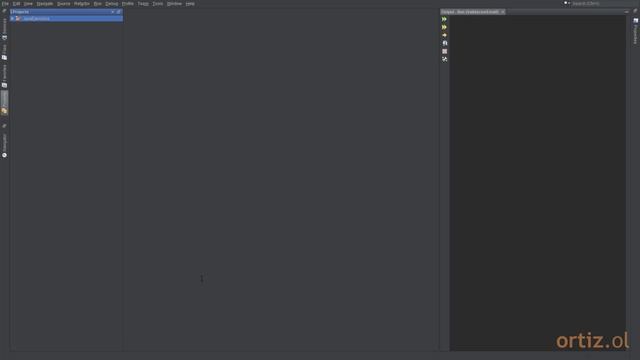This screenshot has width=640, height=360.
Task: Open the Favorites sidebar icon
Action: coord(4,85)
